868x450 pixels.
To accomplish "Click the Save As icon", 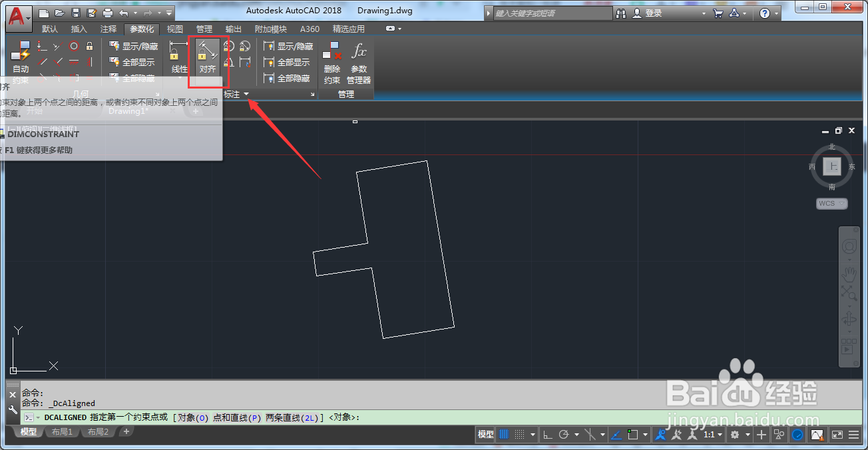I will click(92, 13).
